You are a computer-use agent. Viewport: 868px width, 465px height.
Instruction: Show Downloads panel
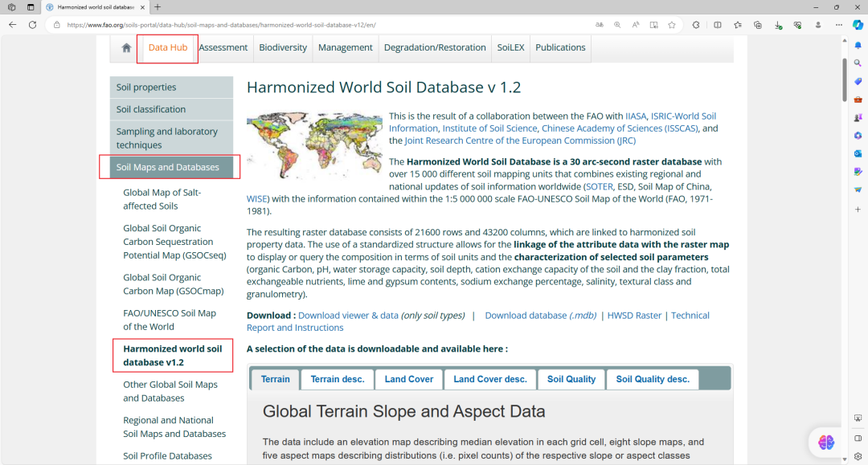[778, 25]
